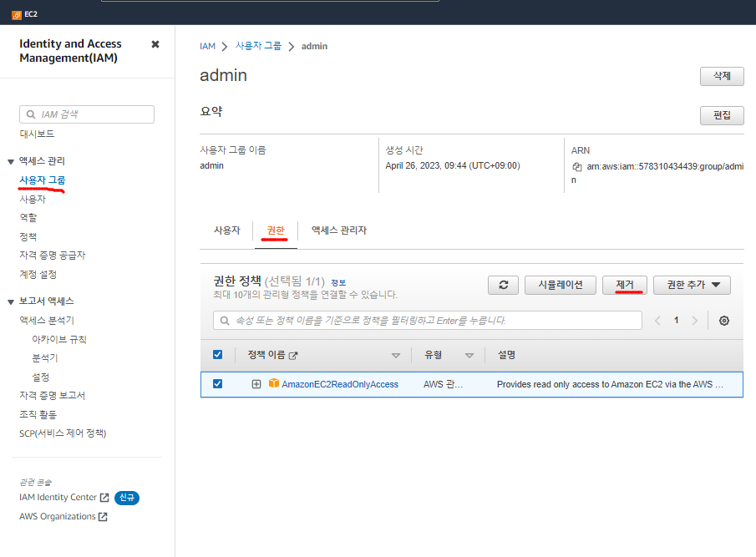Open 조직 활동 page
Viewport: 756px width, 557px height.
coord(38,414)
